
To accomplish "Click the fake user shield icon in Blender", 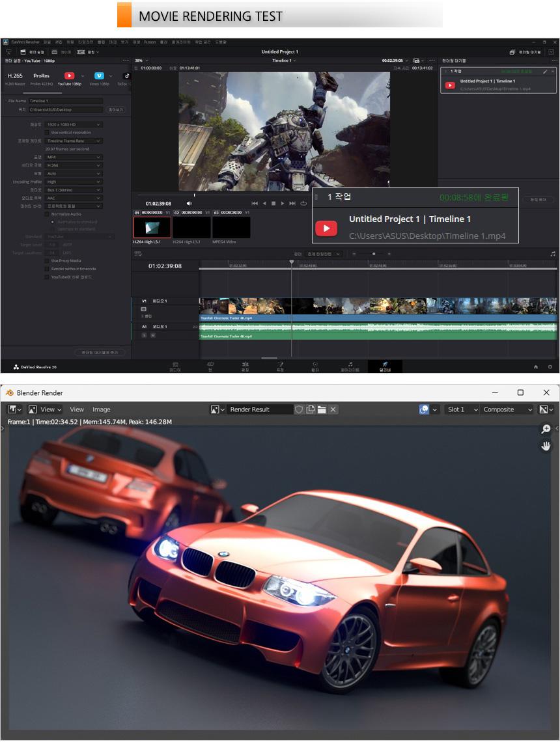I will pyautogui.click(x=299, y=409).
